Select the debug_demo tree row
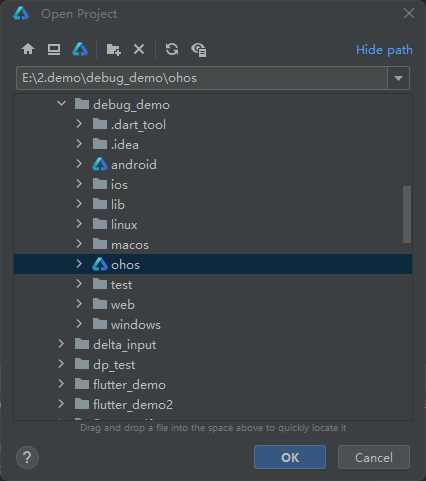This screenshot has height=481, width=426. 213,104
